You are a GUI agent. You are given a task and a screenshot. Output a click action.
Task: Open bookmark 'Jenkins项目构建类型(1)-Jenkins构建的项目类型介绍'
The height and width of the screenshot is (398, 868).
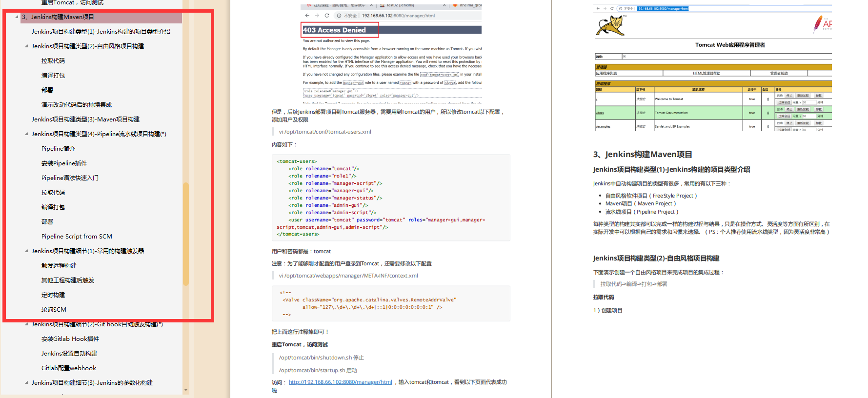pos(101,31)
